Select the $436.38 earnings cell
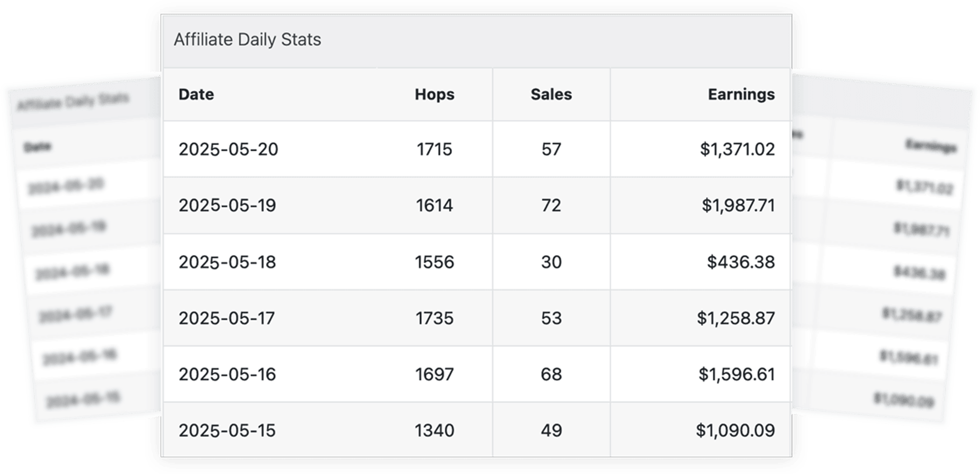This screenshot has width=980, height=474. pos(741,262)
